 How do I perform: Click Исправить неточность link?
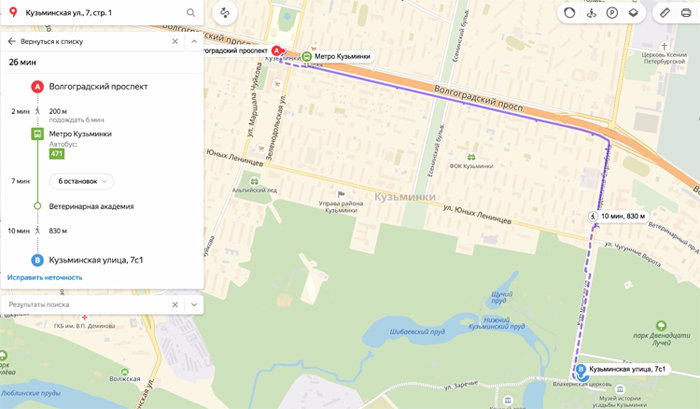45,277
